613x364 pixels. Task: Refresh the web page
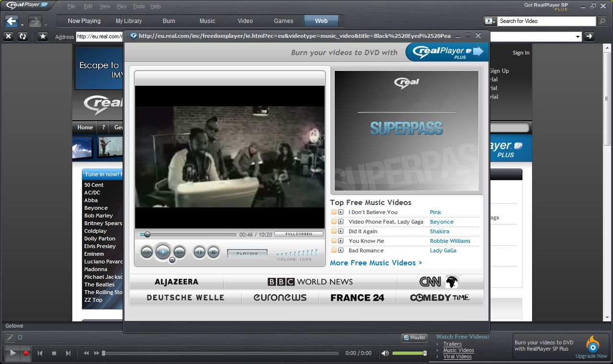click(23, 36)
